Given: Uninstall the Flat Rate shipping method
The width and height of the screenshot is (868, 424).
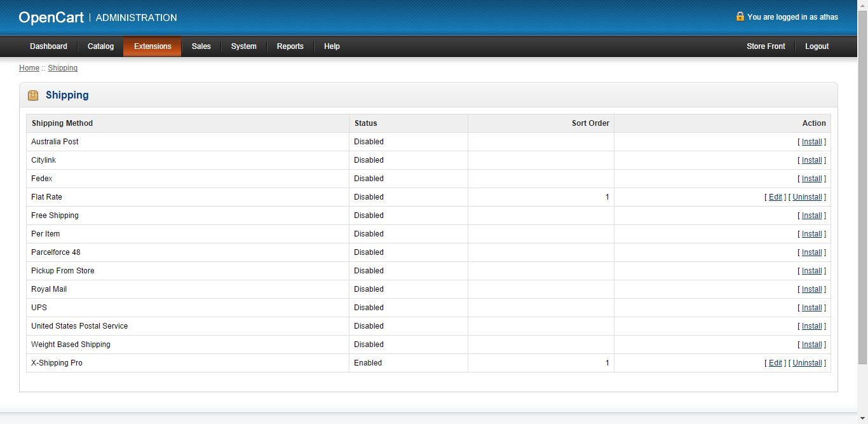Looking at the screenshot, I should coord(808,197).
